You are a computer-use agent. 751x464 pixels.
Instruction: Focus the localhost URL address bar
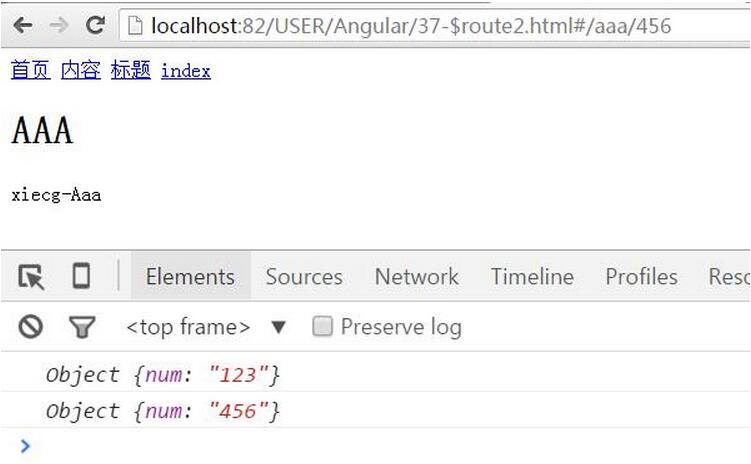[x=420, y=25]
